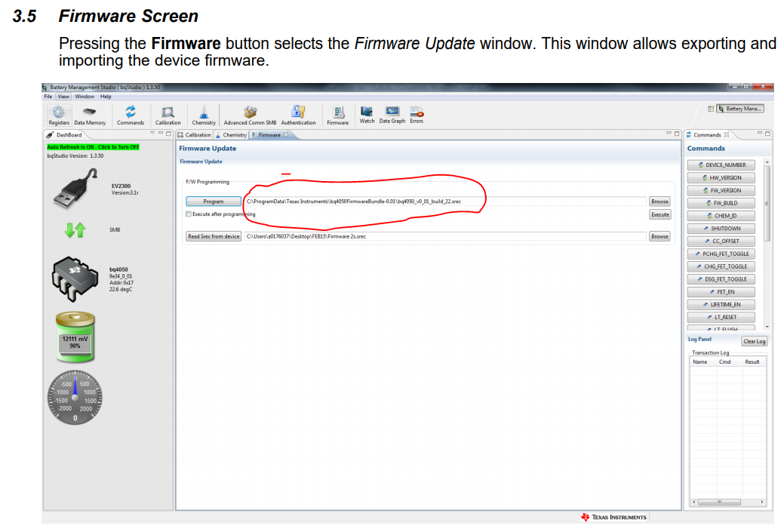Click the Firmware toolbar icon
This screenshot has width=781, height=532.
[338, 115]
